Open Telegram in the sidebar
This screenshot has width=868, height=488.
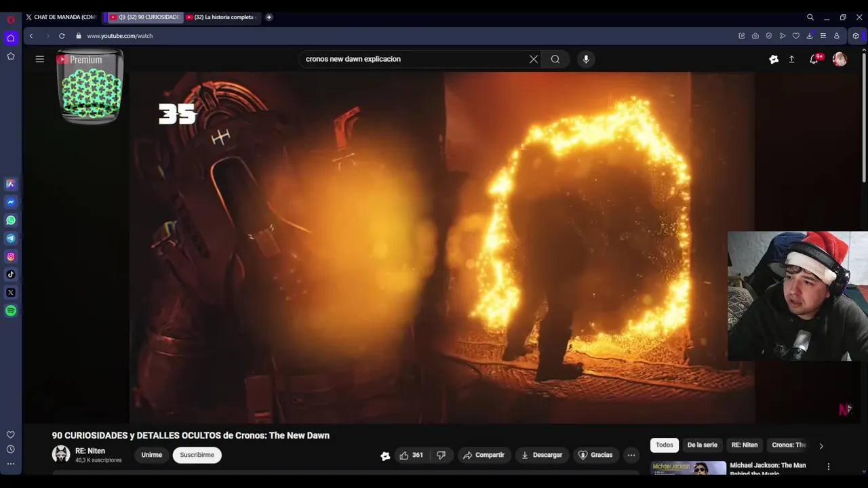click(x=11, y=239)
